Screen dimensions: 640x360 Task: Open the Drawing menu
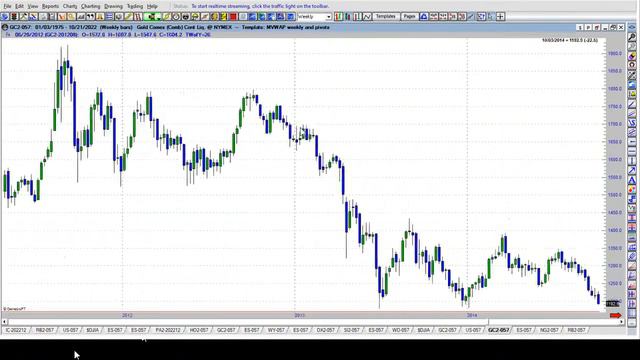113,6
